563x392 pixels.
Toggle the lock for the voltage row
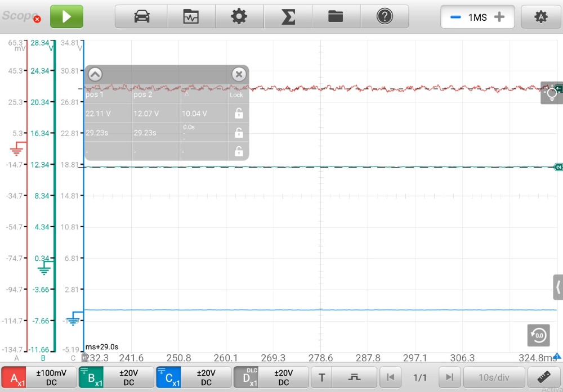pyautogui.click(x=239, y=114)
